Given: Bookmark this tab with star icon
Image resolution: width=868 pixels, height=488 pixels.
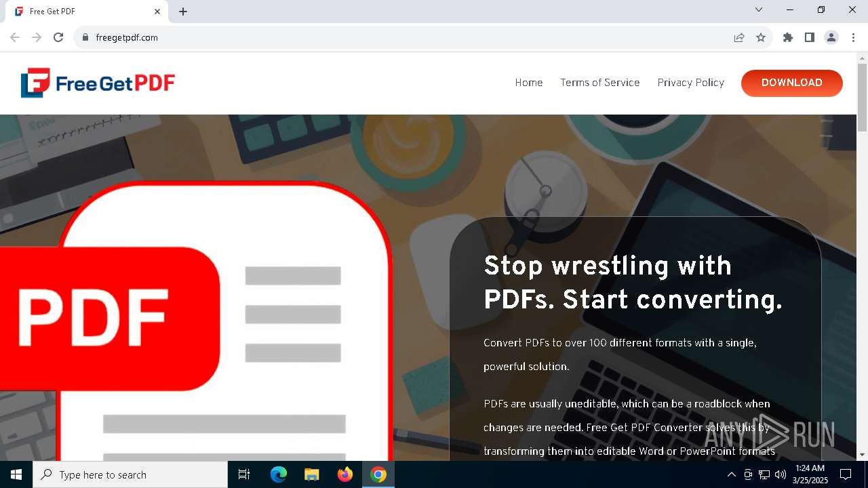Looking at the screenshot, I should coord(761,37).
